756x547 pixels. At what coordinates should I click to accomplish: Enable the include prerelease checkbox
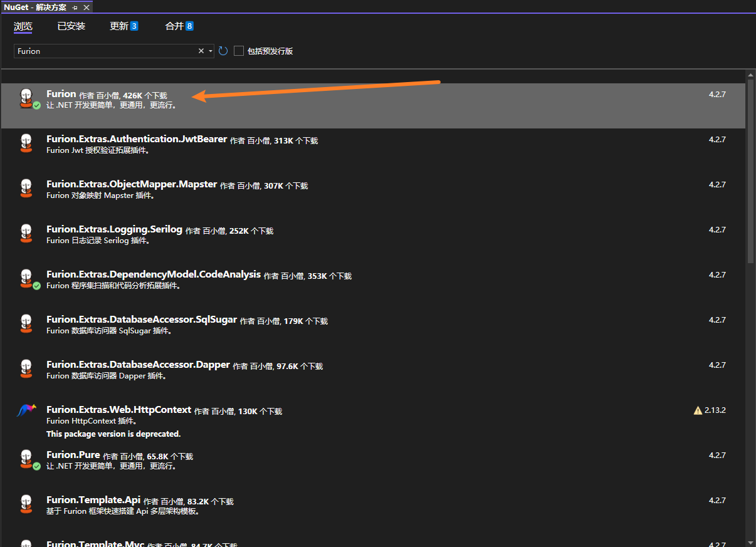coord(239,51)
